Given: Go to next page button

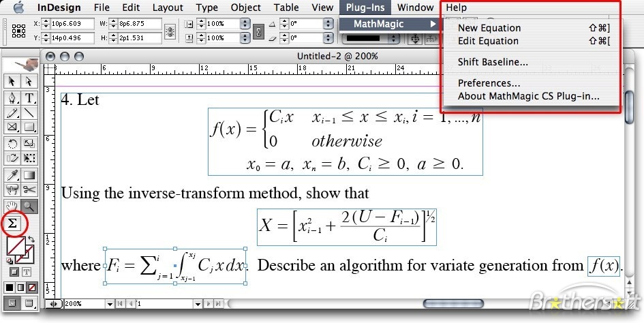Looking at the screenshot, I should (209, 304).
